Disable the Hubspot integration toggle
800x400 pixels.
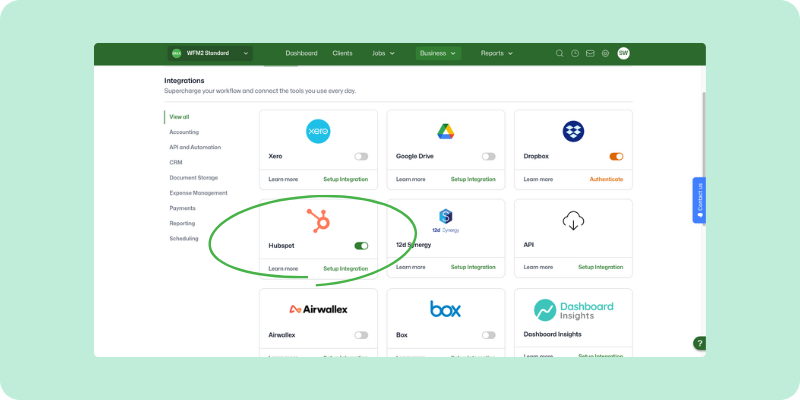point(361,246)
